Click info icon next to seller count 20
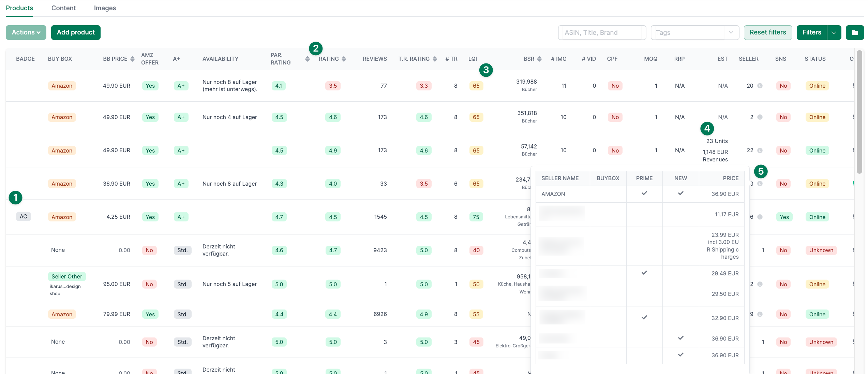 (760, 86)
